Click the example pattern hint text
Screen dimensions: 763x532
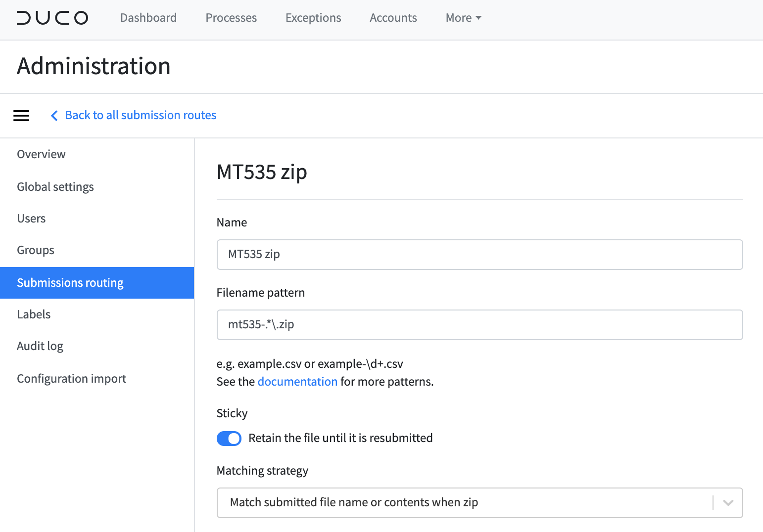(310, 364)
